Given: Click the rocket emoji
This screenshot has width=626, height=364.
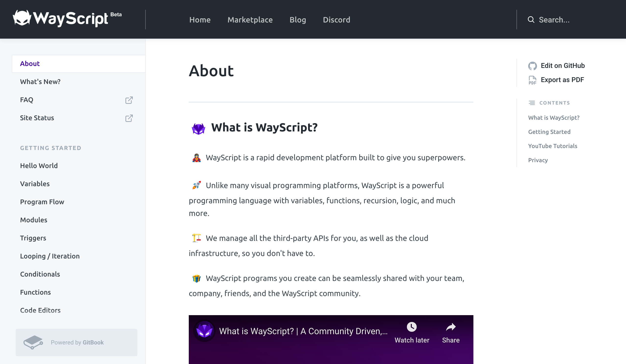Looking at the screenshot, I should point(196,185).
